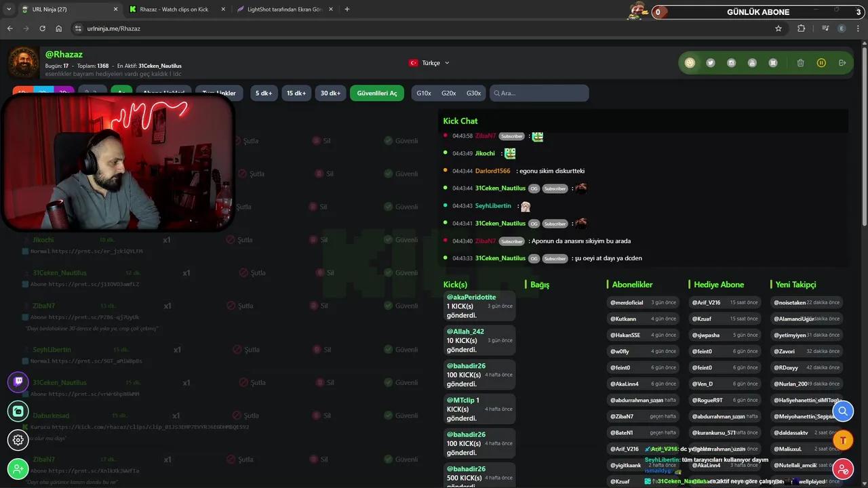Open the tab search dropdown arrow
868x488 pixels.
9,9
